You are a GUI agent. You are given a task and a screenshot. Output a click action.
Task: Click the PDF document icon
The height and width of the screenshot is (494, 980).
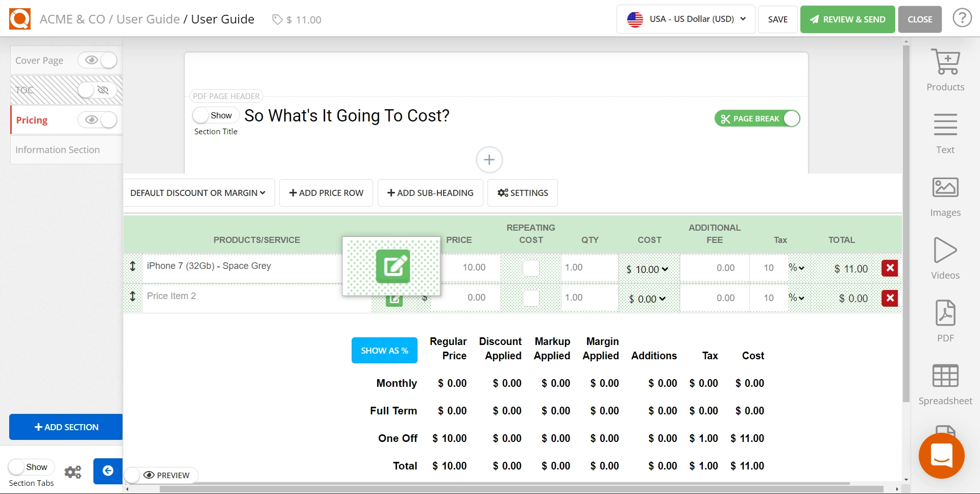pos(945,313)
